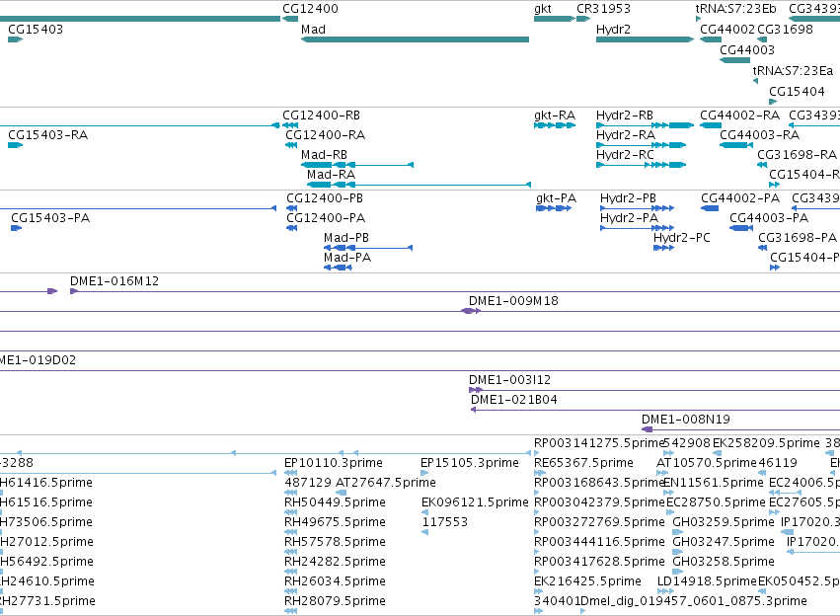Select the CG12400-PB protein feature
The height and width of the screenshot is (616, 840).
pos(291,208)
